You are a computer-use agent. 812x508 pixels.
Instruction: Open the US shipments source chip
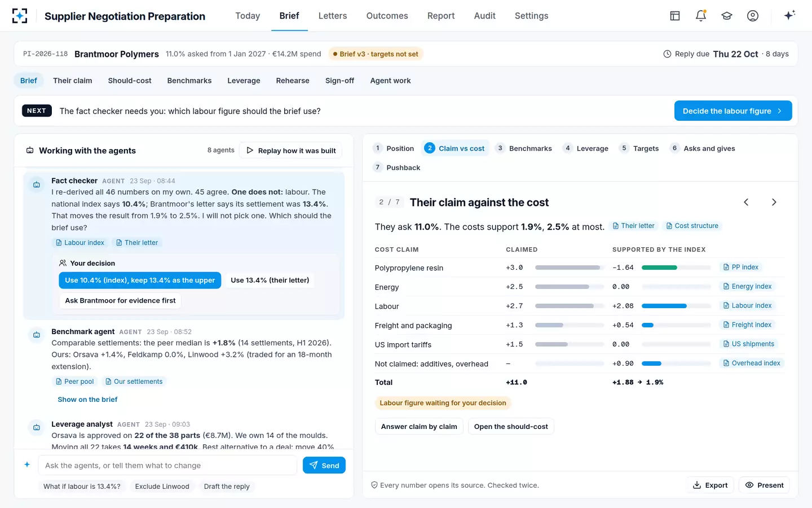pos(749,344)
